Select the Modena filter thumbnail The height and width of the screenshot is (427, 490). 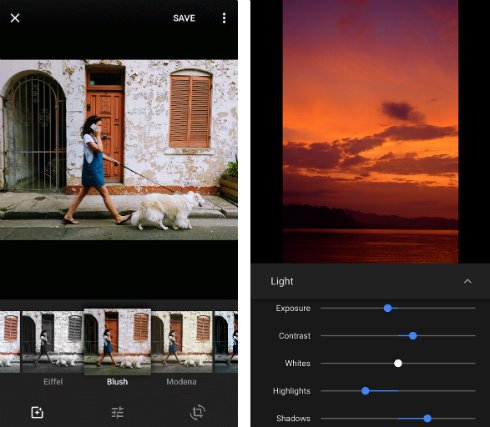[182, 342]
